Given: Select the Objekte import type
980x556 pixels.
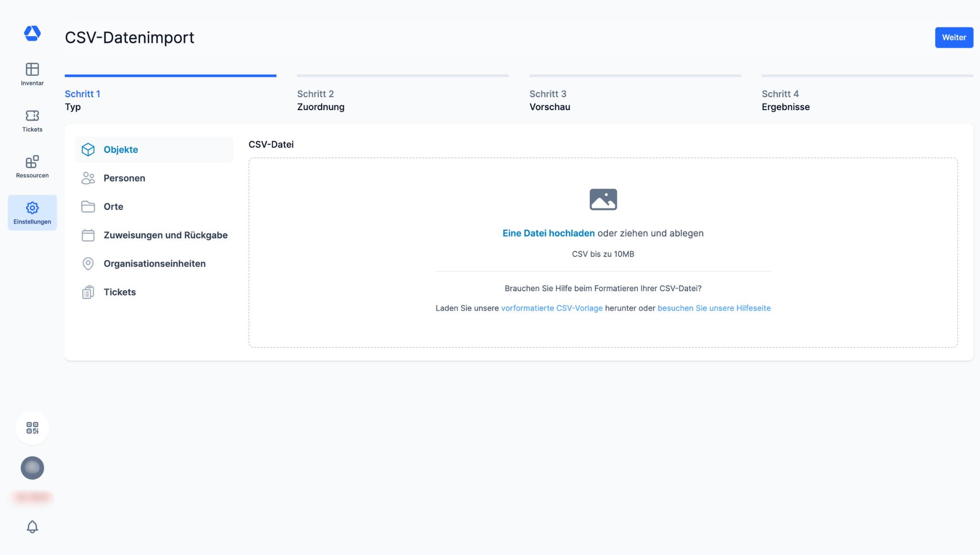Looking at the screenshot, I should (121, 150).
